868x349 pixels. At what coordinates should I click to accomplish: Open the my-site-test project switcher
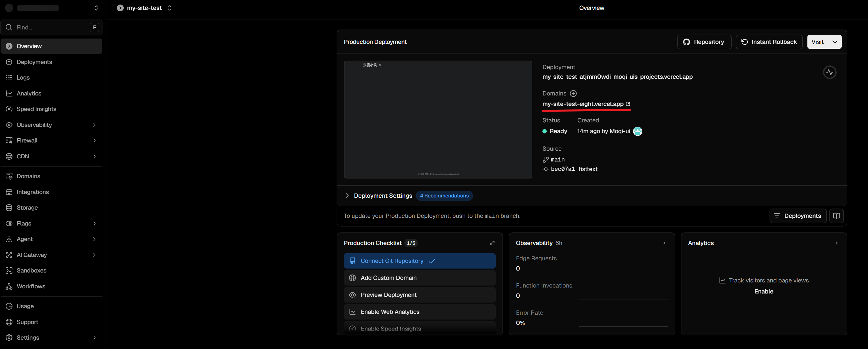[x=170, y=8]
